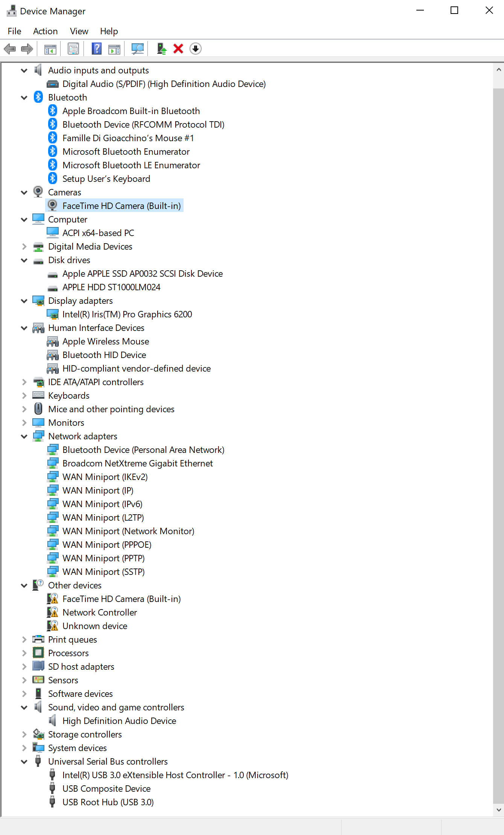Click the Other devices category icon
The height and width of the screenshot is (835, 504).
(x=38, y=585)
